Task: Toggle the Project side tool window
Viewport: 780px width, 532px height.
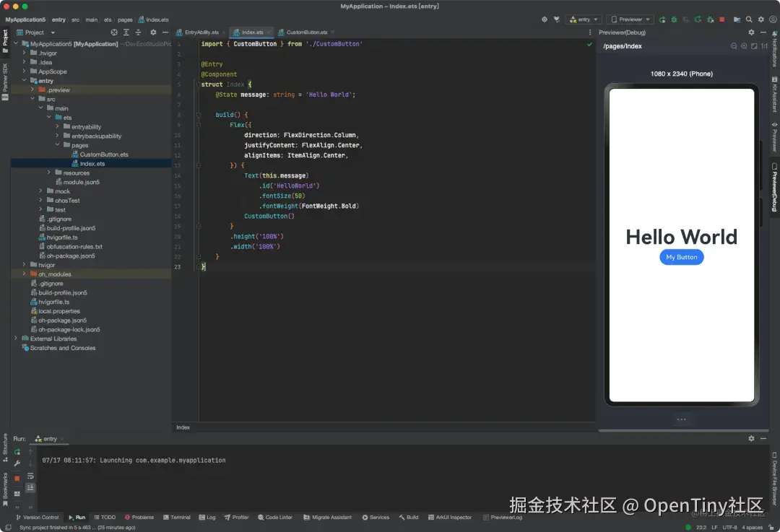Action: point(5,40)
